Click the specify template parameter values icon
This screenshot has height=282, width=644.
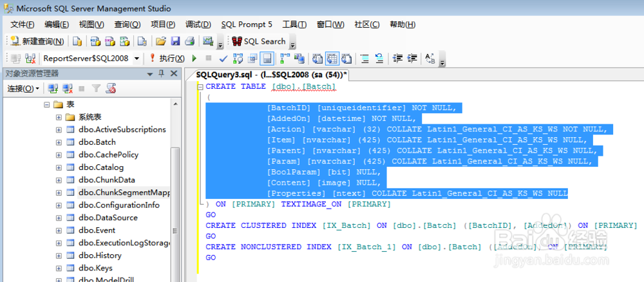coord(430,59)
